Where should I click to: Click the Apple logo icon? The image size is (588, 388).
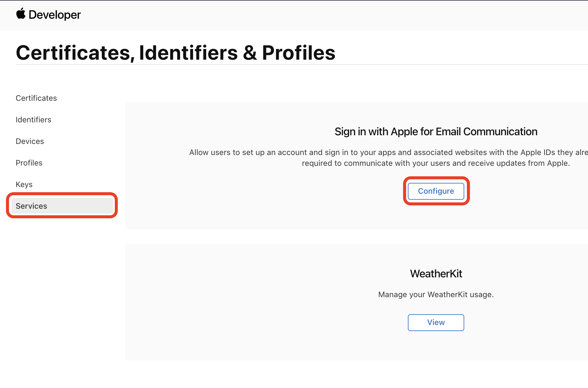pyautogui.click(x=21, y=14)
